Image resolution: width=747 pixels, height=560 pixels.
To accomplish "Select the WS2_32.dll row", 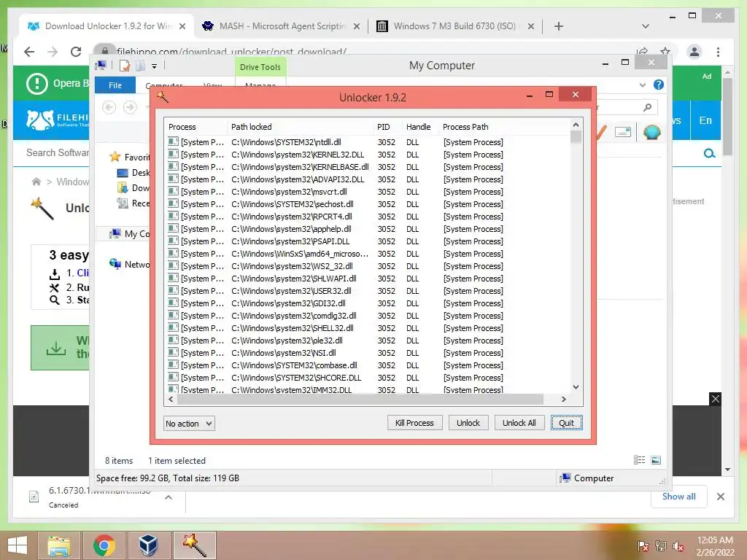I will tap(367, 265).
